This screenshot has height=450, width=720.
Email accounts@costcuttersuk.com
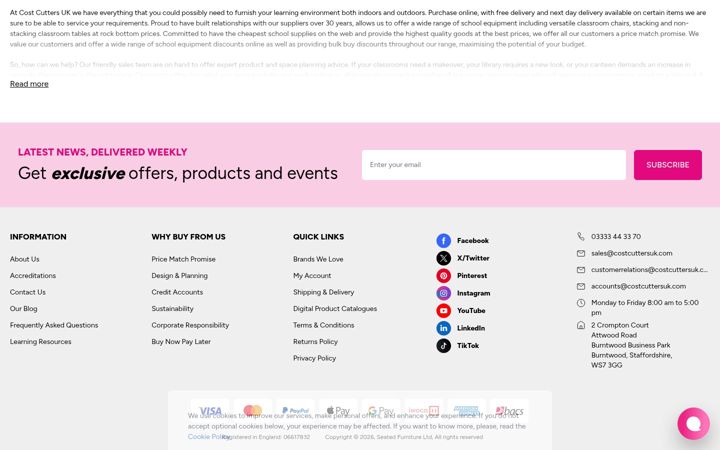tap(638, 286)
